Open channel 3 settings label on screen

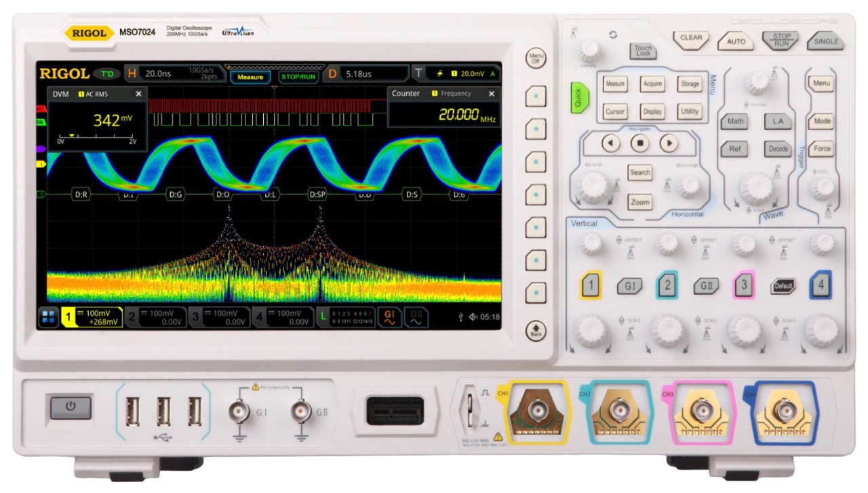tap(219, 317)
